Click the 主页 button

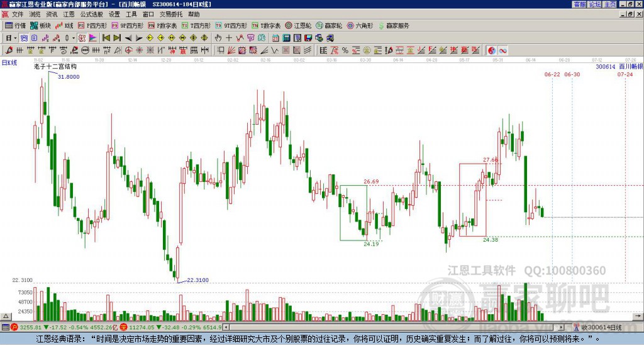tap(609, 4)
